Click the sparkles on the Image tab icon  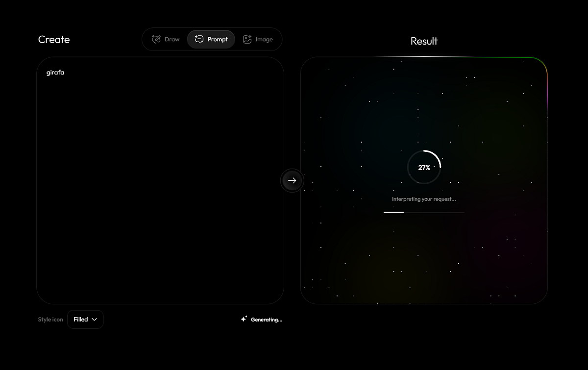(249, 37)
